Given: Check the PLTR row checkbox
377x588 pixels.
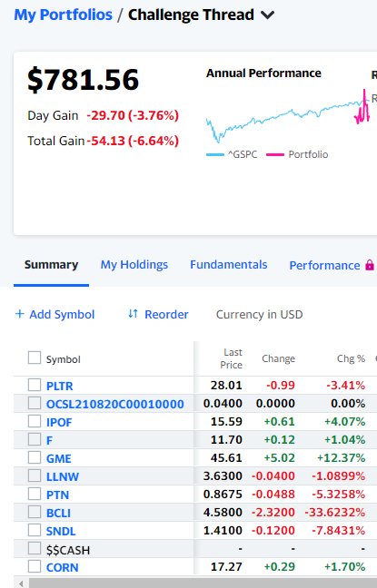Looking at the screenshot, I should (x=35, y=385).
